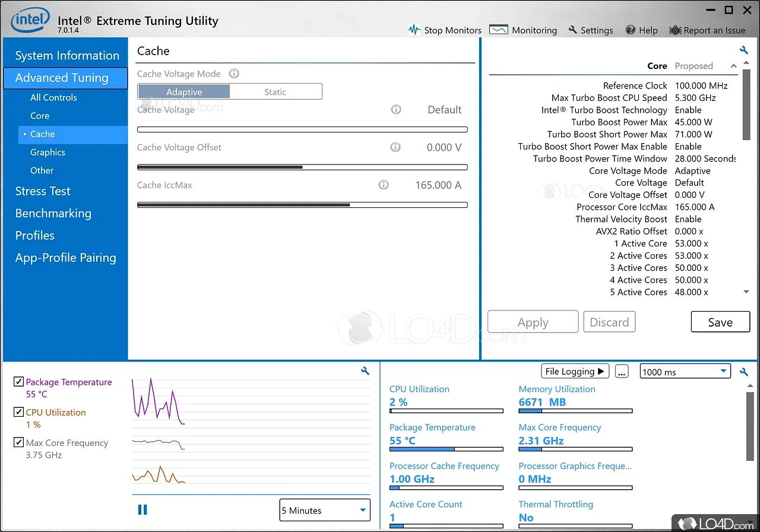This screenshot has height=532, width=760.
Task: Click wrench icon in graph monitor panel
Action: pyautogui.click(x=365, y=370)
